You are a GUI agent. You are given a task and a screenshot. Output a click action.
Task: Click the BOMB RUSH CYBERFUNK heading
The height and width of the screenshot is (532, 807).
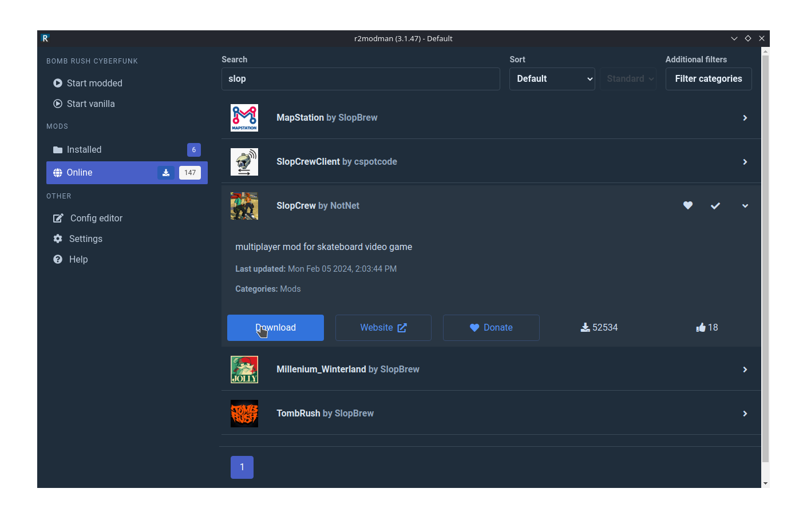point(92,61)
